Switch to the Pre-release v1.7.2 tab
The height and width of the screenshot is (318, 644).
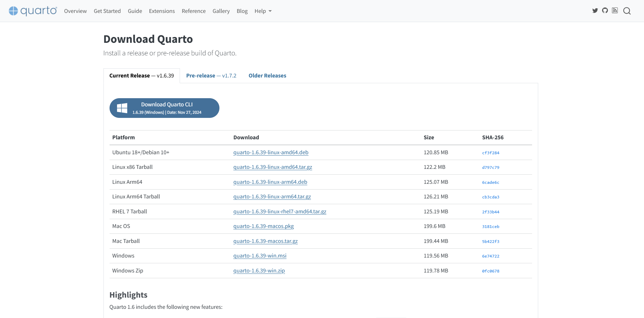(211, 76)
